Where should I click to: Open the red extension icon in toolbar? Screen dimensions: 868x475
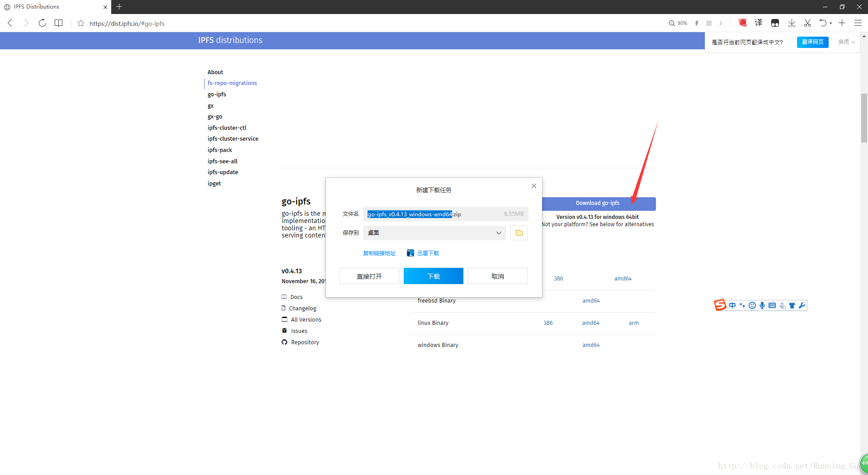click(x=742, y=23)
